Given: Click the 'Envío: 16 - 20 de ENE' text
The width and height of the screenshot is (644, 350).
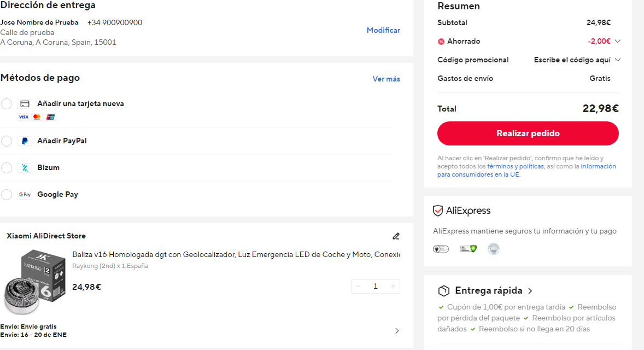Looking at the screenshot, I should point(33,335).
